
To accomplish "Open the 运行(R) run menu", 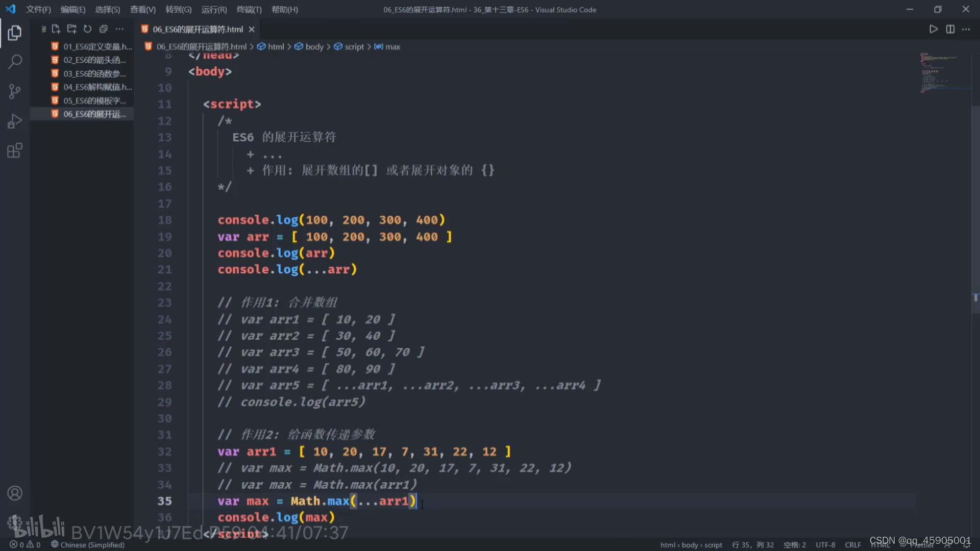I will 214,10.
